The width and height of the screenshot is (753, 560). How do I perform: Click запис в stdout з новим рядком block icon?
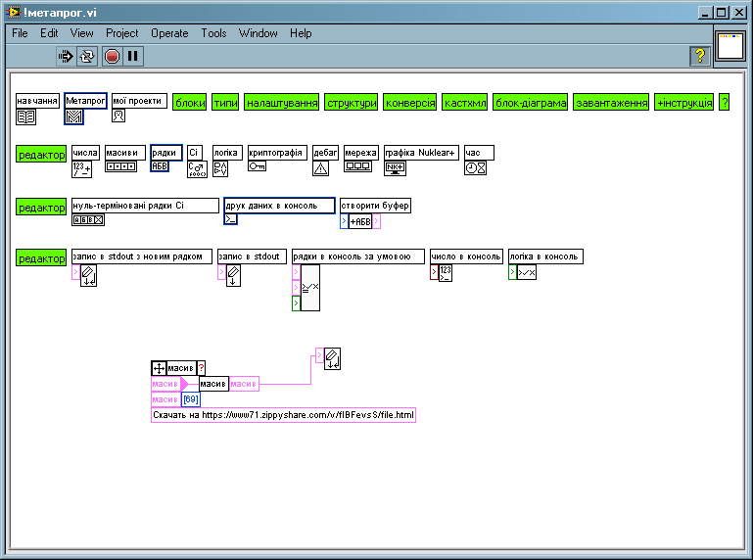coord(88,276)
